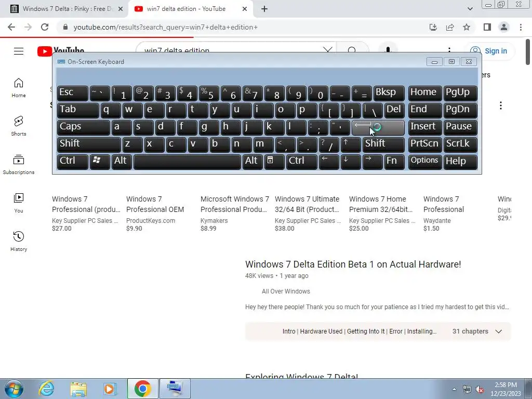Screen dimensions: 532x399
Task: Go to YouTube Home in sidebar
Action: tap(19, 88)
